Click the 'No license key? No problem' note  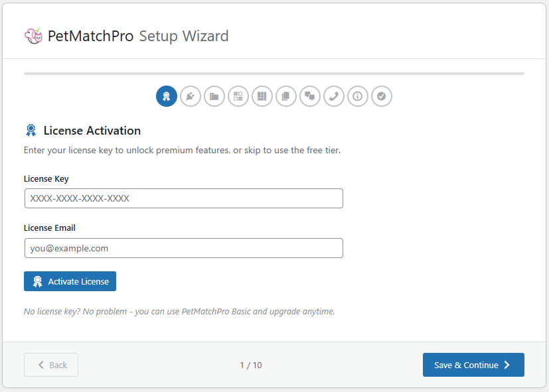click(x=179, y=311)
